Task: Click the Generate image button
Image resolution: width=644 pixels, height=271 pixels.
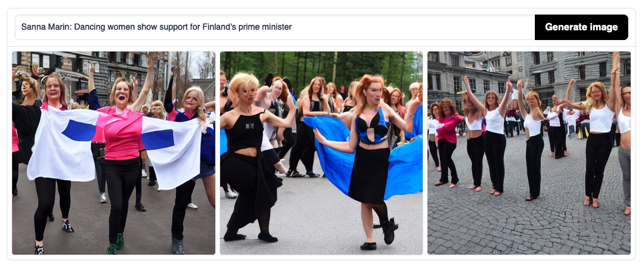Action: [581, 27]
